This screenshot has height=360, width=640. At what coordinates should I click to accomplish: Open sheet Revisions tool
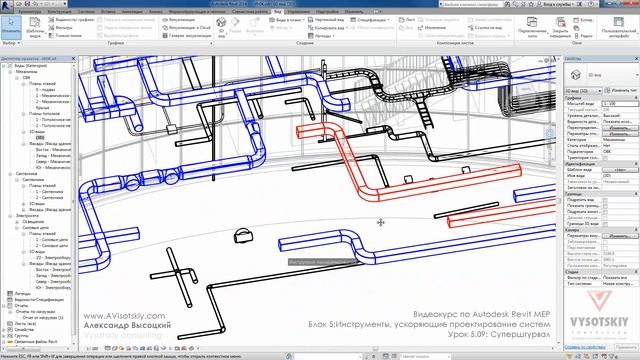click(432, 28)
